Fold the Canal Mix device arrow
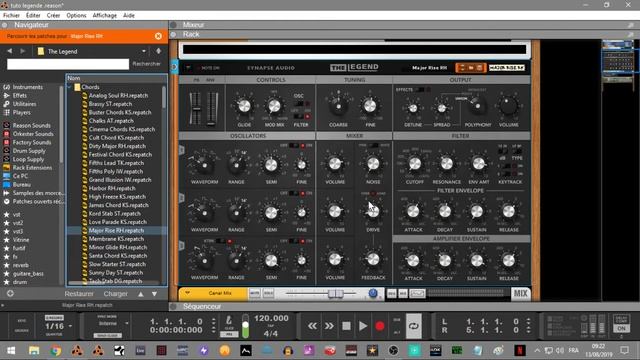Viewport: 640px width, 360px height. tap(187, 293)
